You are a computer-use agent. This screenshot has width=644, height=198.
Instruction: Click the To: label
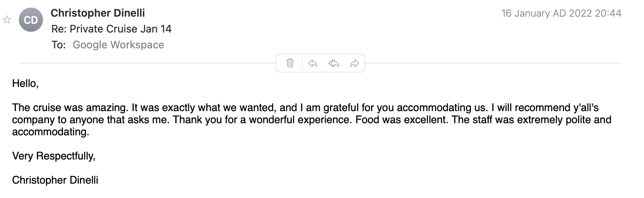(x=58, y=45)
